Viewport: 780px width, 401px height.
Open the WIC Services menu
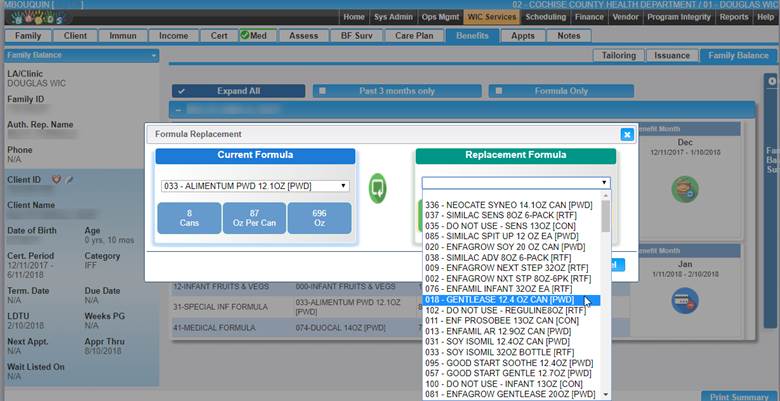(491, 17)
